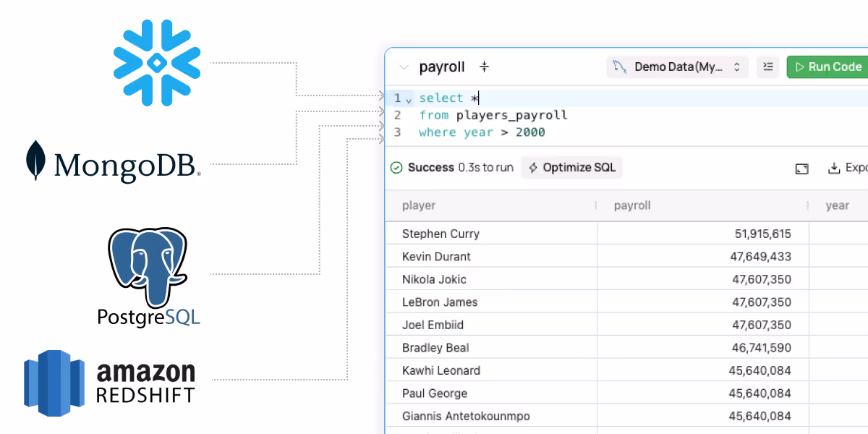Click the 46,741,590 payroll value
The image size is (868, 434).
[x=762, y=348]
